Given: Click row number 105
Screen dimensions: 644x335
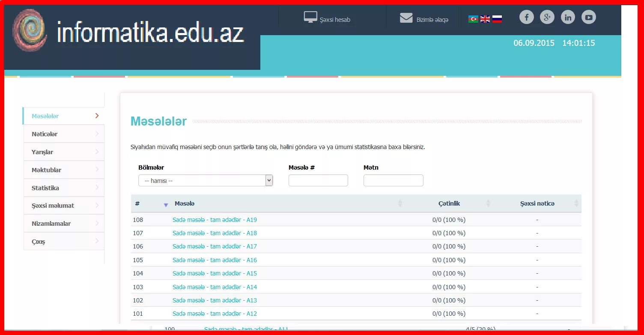Looking at the screenshot, I should tap(138, 260).
